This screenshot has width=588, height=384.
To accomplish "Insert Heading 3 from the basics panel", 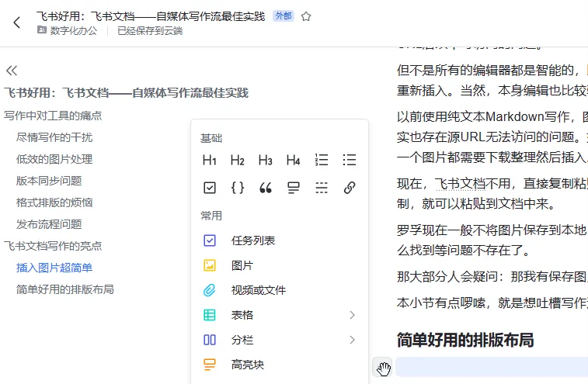I will [x=265, y=160].
